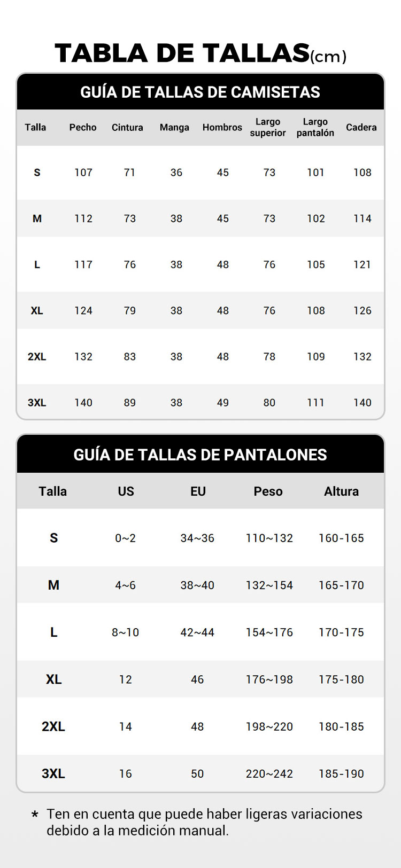The height and width of the screenshot is (868, 401).
Task: Click the 107 chest value for size S
Action: 83,173
